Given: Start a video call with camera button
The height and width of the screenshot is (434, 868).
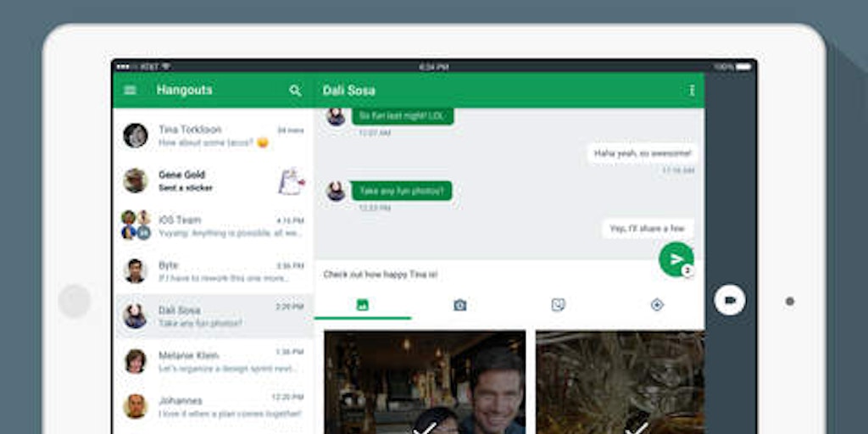Looking at the screenshot, I should [x=730, y=300].
